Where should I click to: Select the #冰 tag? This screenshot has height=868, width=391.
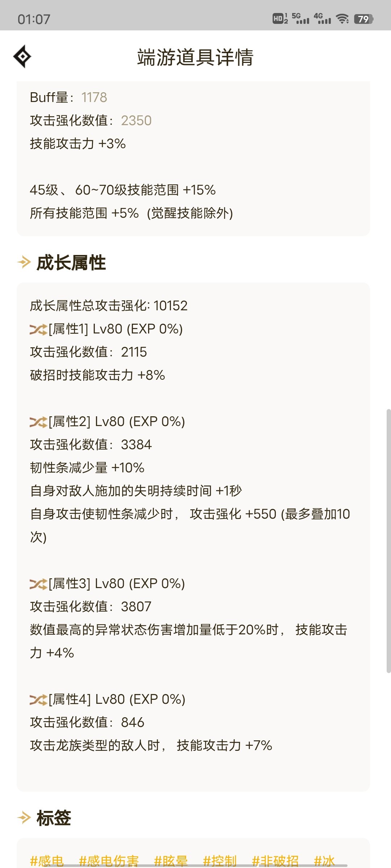[x=324, y=861]
